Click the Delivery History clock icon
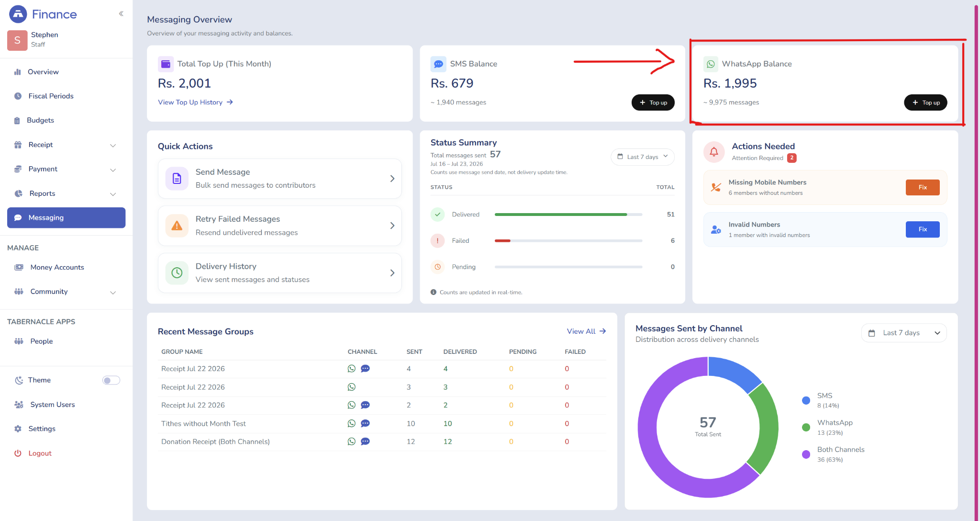This screenshot has height=521, width=980. 177,273
